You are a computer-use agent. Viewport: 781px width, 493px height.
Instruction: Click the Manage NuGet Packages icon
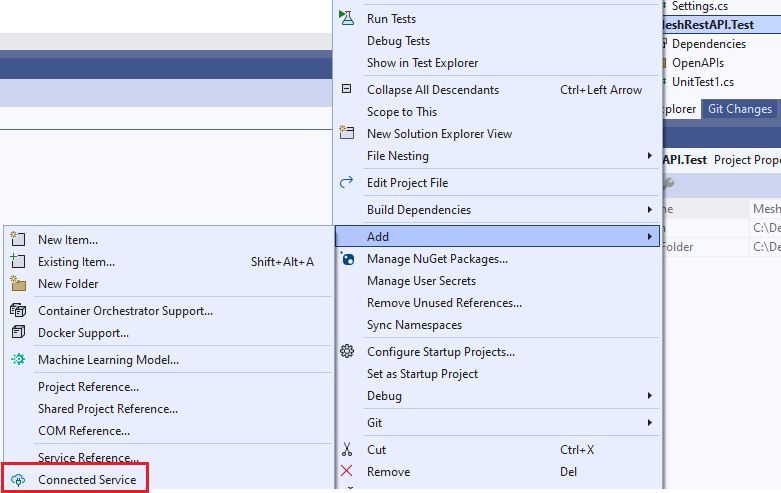[347, 258]
